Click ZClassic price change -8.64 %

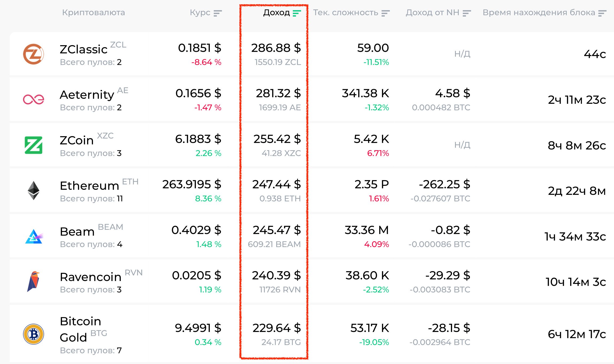[x=206, y=62]
